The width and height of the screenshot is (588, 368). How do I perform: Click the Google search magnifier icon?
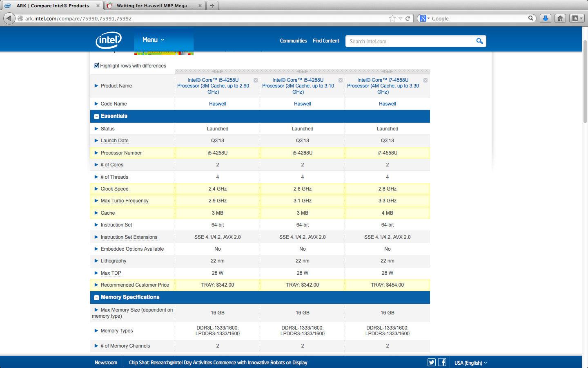click(531, 18)
